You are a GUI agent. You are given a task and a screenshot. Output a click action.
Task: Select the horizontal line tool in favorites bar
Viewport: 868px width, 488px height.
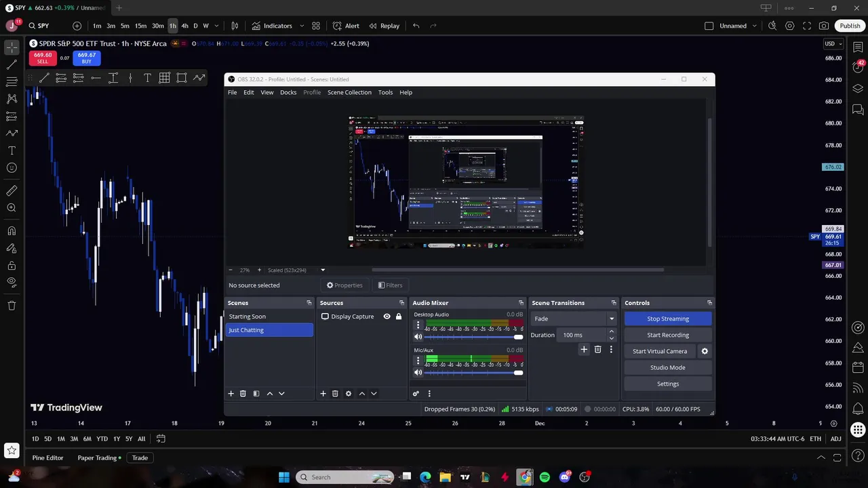pos(96,78)
